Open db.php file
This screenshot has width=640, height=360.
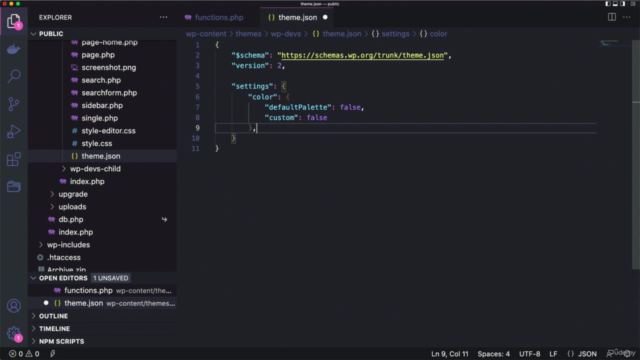pos(71,220)
